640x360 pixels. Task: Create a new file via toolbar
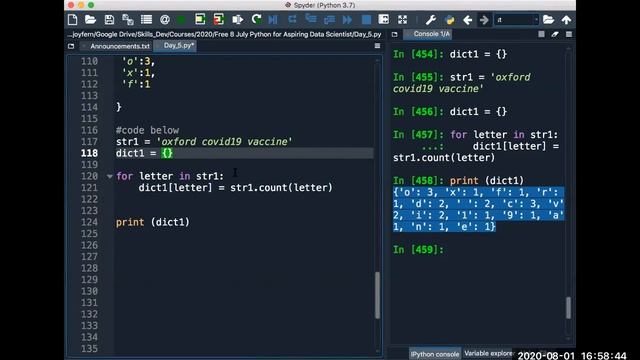click(x=73, y=20)
